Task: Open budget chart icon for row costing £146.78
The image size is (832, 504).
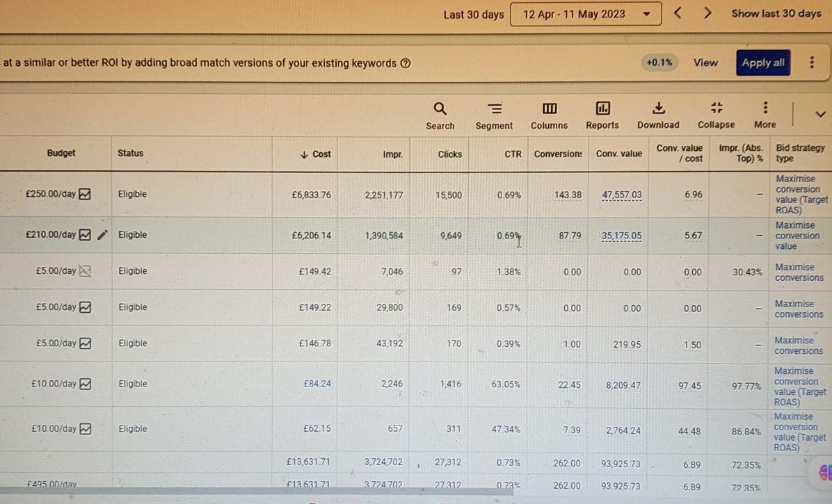Action: [85, 343]
